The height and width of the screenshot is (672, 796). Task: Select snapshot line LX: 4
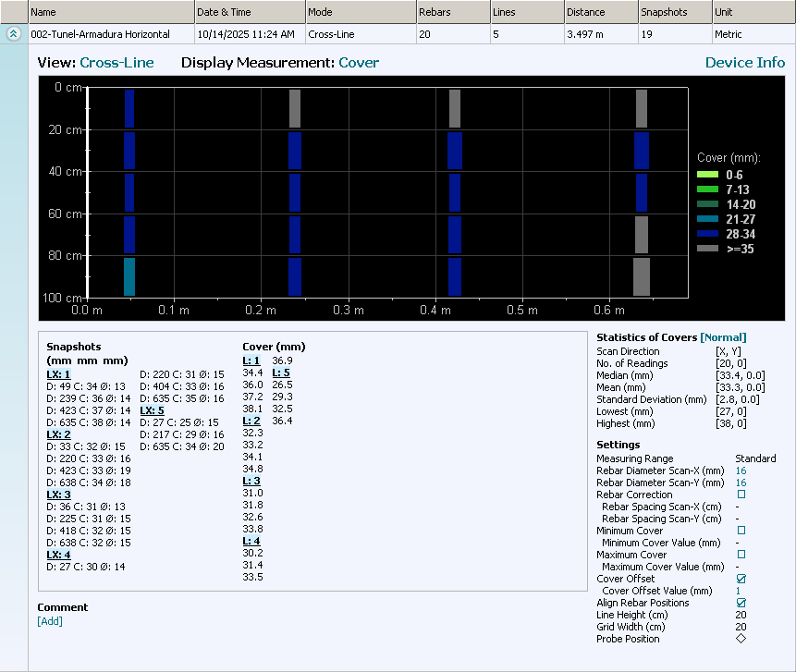pos(58,555)
